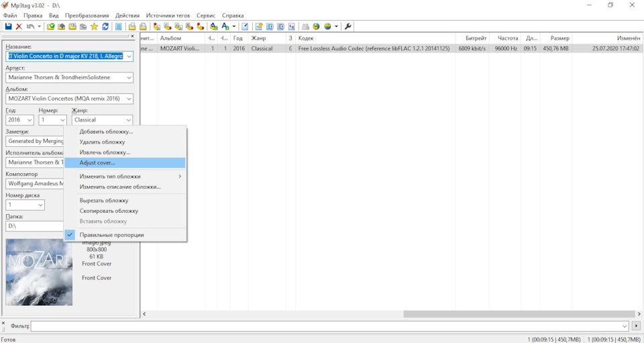Image resolution: width=644 pixels, height=343 pixels.
Task: Open the Справка menu
Action: (x=233, y=15)
